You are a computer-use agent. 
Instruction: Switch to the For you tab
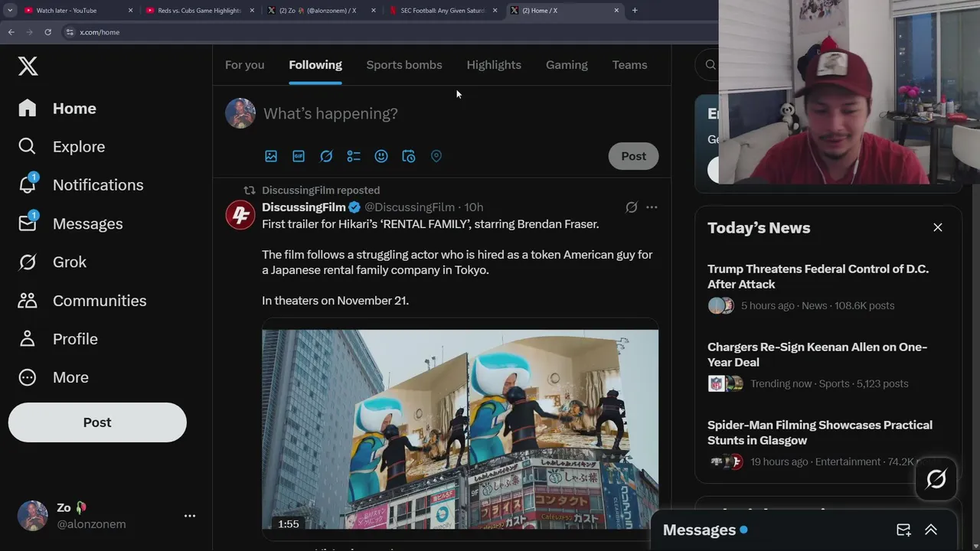coord(244,65)
